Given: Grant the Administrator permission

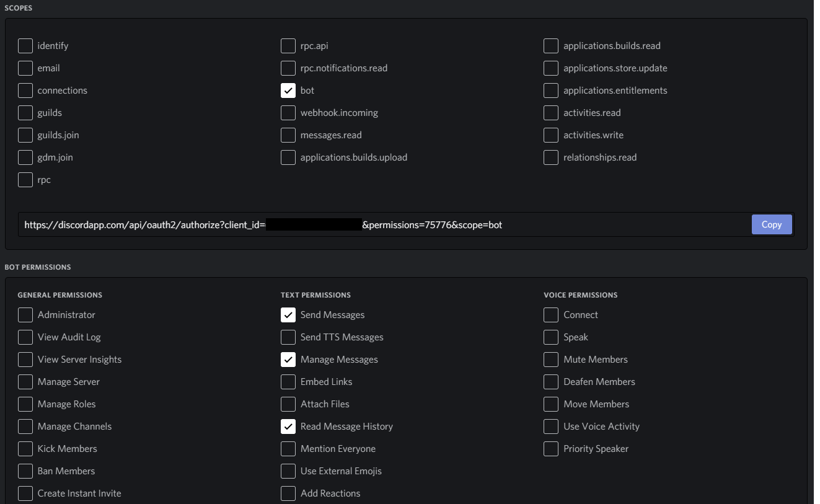Looking at the screenshot, I should click(x=25, y=314).
